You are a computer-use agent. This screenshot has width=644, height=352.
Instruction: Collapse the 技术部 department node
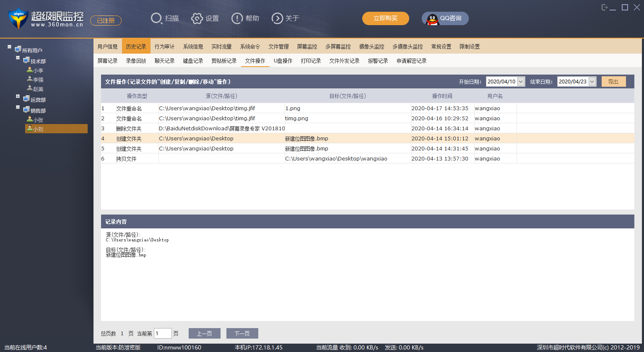(18, 58)
